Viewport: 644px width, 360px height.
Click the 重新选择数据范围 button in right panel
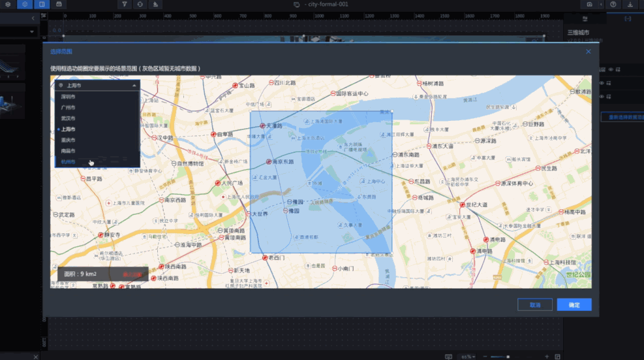coord(622,117)
